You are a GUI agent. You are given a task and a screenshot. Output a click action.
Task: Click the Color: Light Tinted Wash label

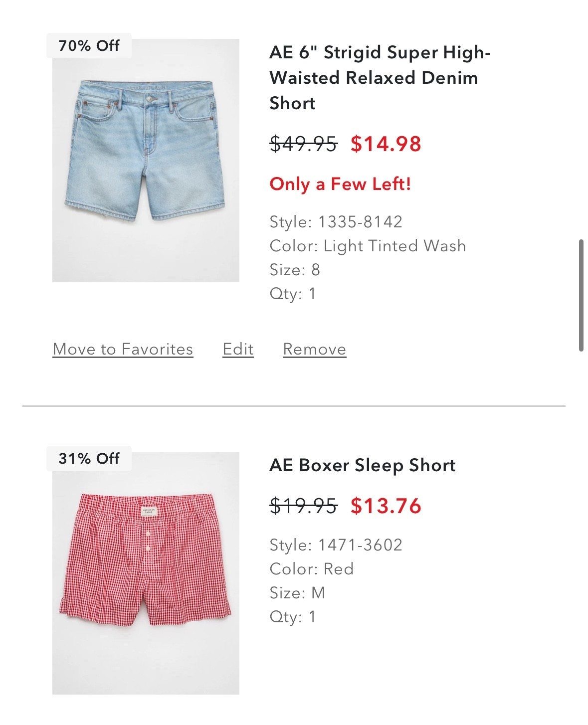click(368, 246)
